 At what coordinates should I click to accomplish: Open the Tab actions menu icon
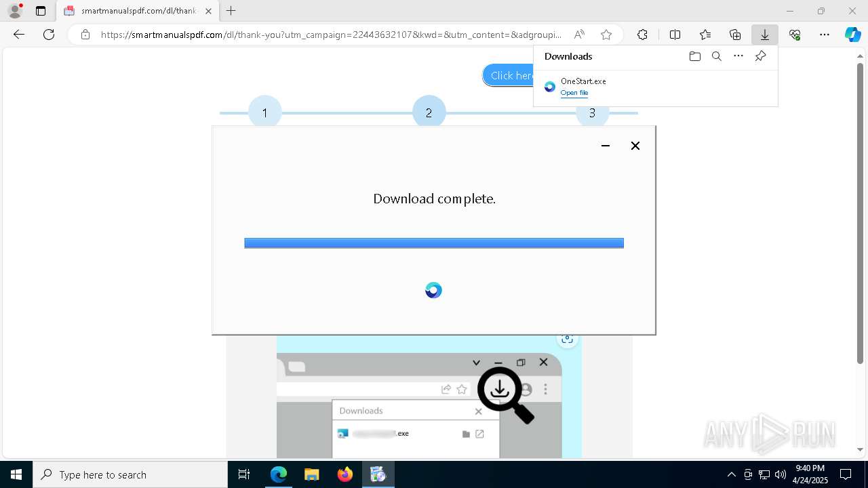point(41,11)
